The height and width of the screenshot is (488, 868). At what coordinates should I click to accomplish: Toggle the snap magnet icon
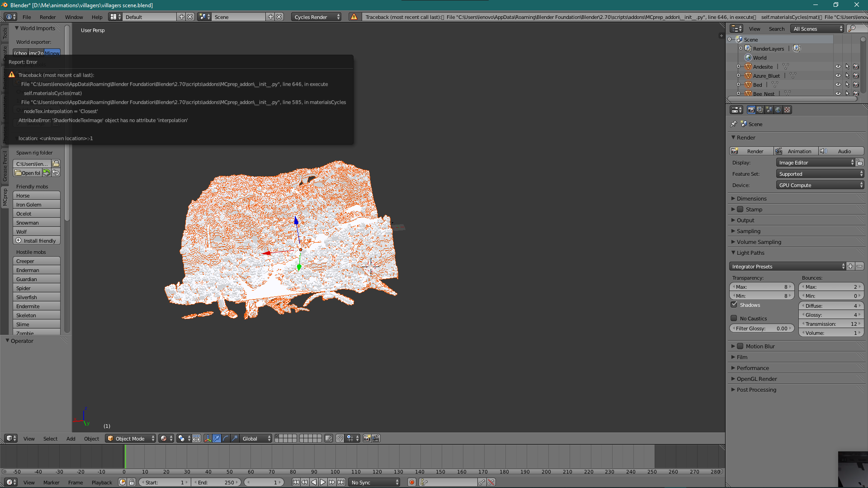(x=340, y=438)
